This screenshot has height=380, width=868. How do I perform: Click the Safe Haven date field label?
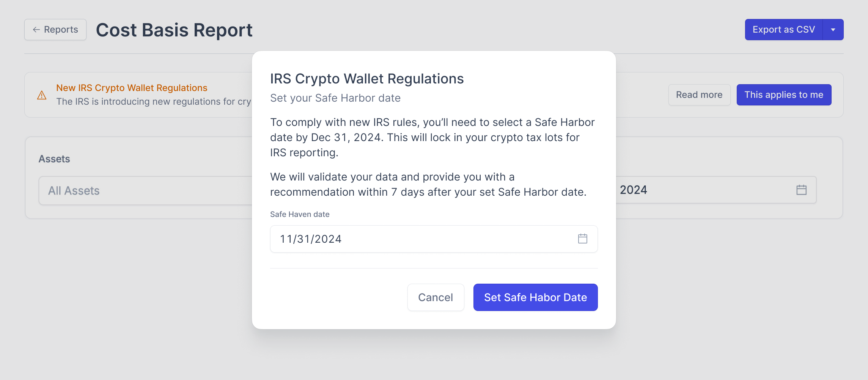click(x=299, y=214)
